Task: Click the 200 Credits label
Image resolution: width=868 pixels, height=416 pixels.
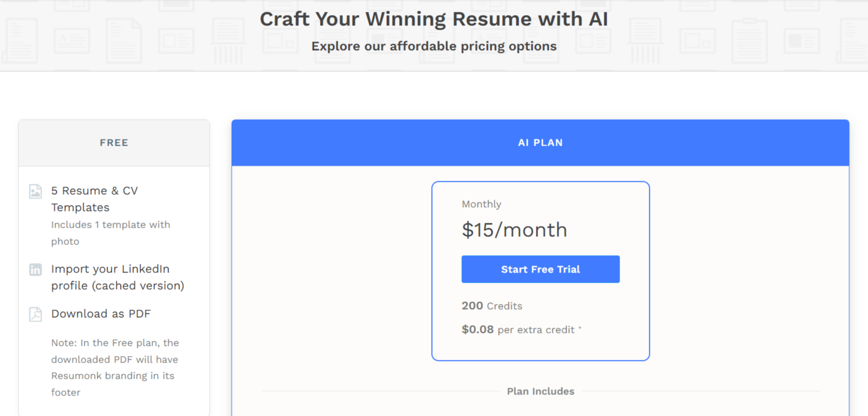Action: [492, 306]
